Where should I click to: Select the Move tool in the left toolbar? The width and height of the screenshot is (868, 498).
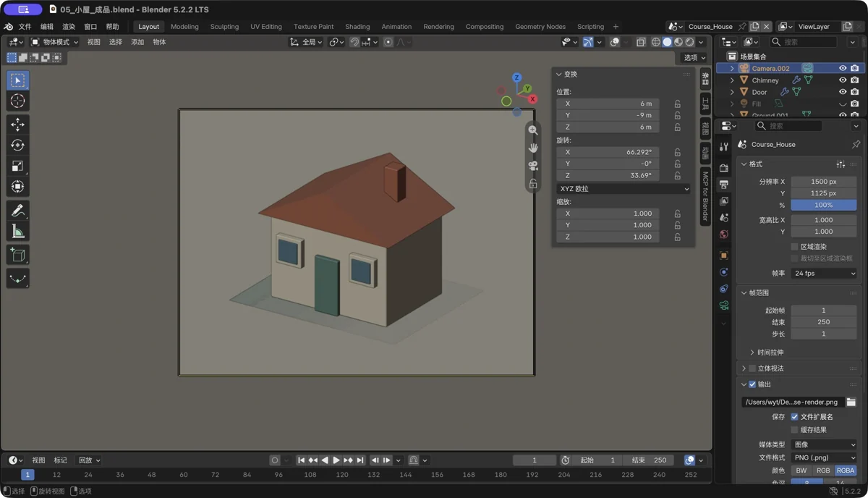(x=18, y=124)
